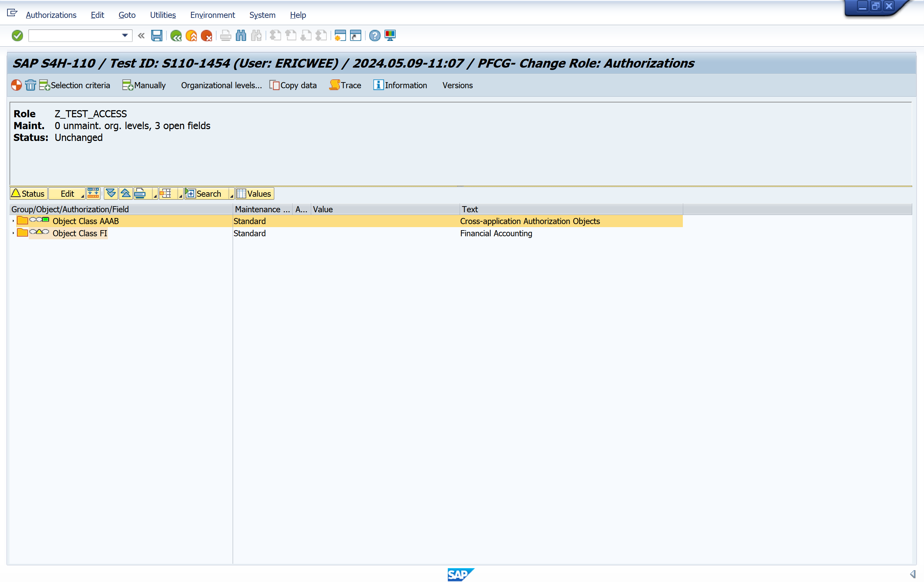Open the command field dropdown arrow
The image size is (924, 582).
[x=125, y=35]
